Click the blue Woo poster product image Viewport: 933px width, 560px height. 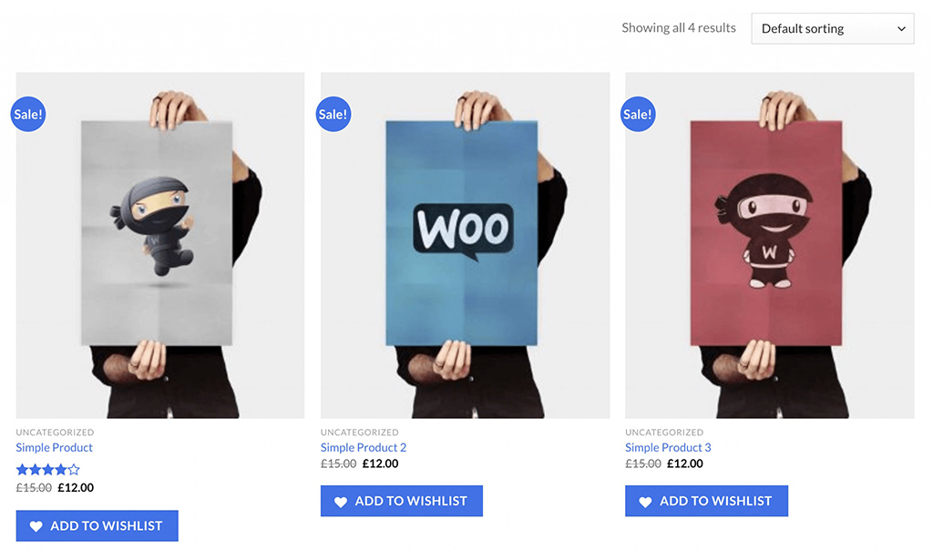(466, 246)
